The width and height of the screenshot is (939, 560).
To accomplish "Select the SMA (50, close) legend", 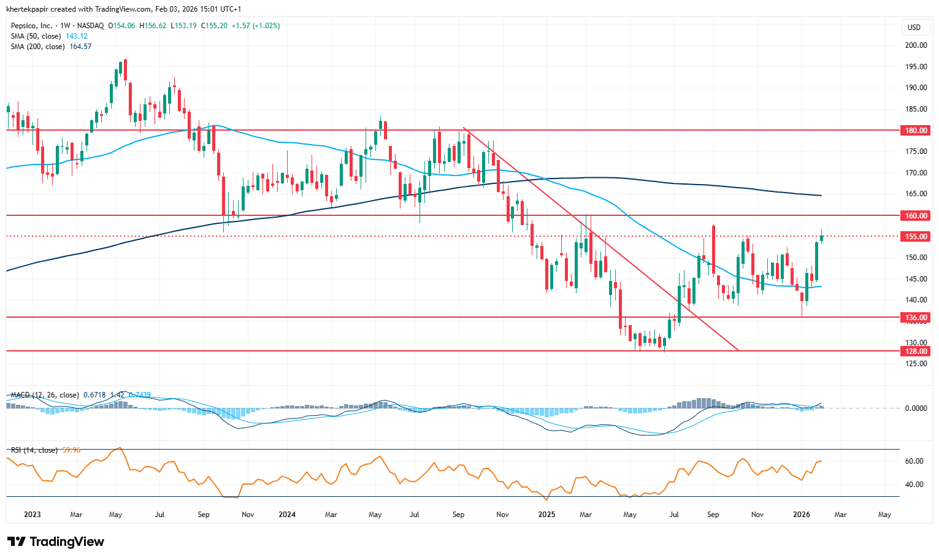I will tap(36, 36).
